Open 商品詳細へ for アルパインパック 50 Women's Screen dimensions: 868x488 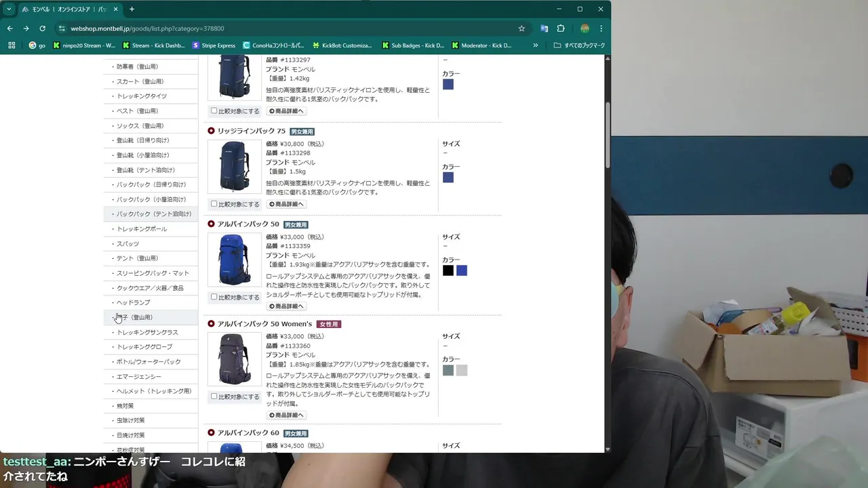pos(286,415)
